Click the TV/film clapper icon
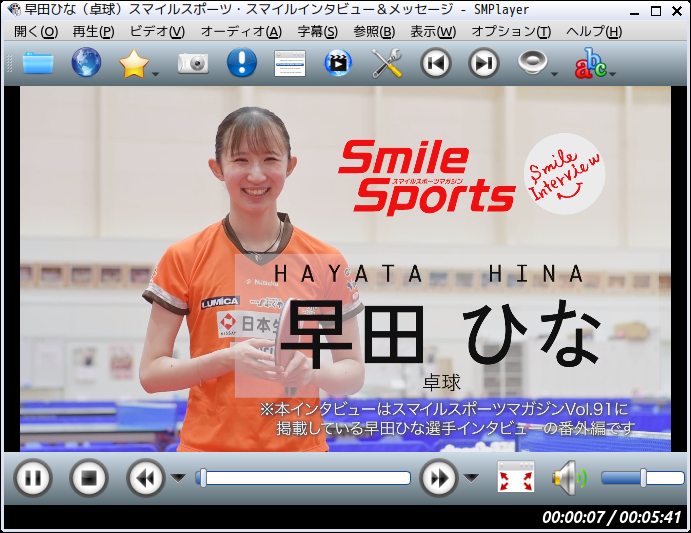Screen dimensions: 691x533 [x=338, y=63]
